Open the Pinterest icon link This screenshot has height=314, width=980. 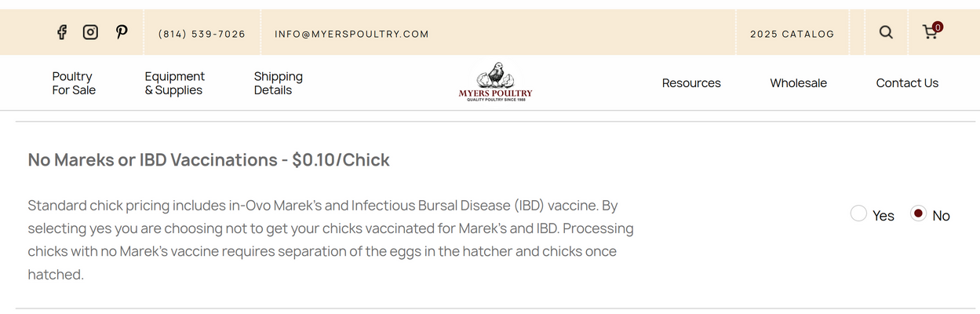pos(122,32)
